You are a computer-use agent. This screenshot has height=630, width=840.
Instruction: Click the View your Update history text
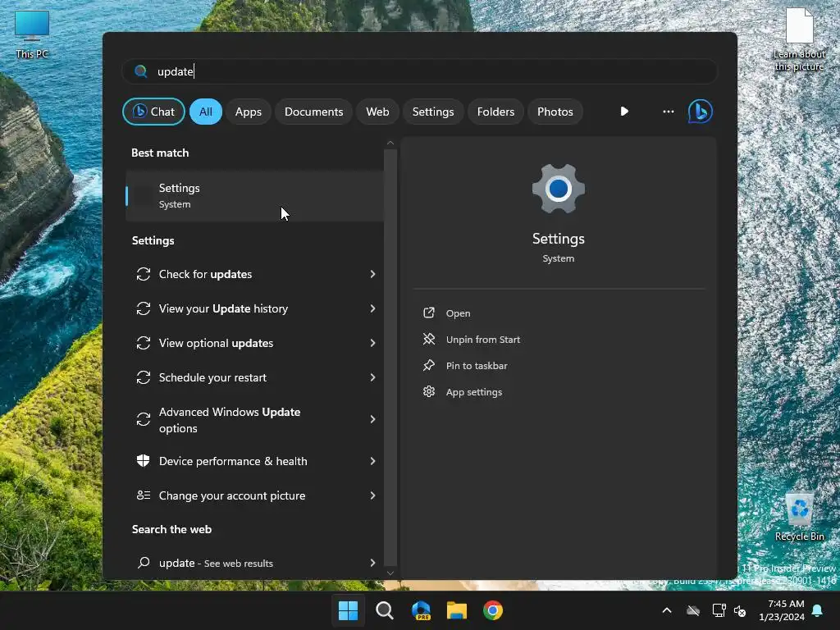tap(223, 308)
